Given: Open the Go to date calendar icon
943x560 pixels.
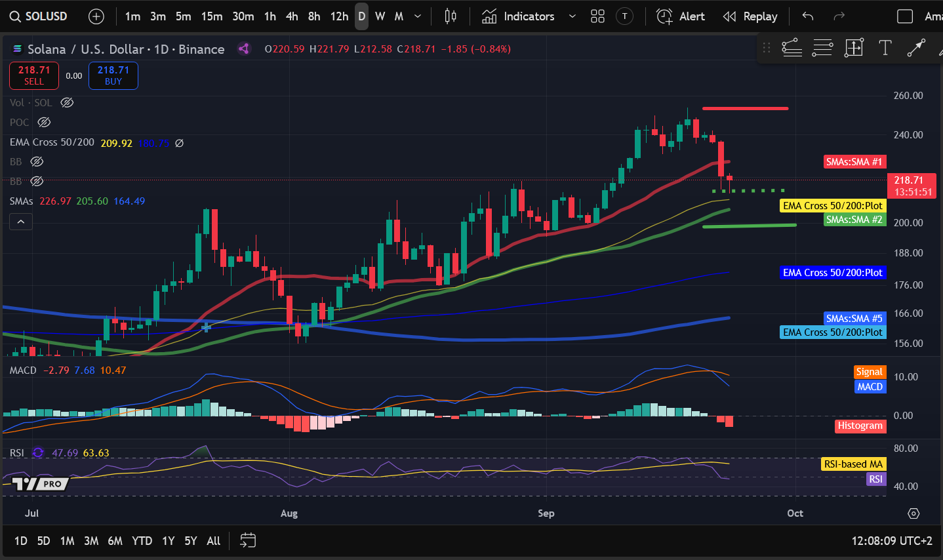Looking at the screenshot, I should (248, 541).
